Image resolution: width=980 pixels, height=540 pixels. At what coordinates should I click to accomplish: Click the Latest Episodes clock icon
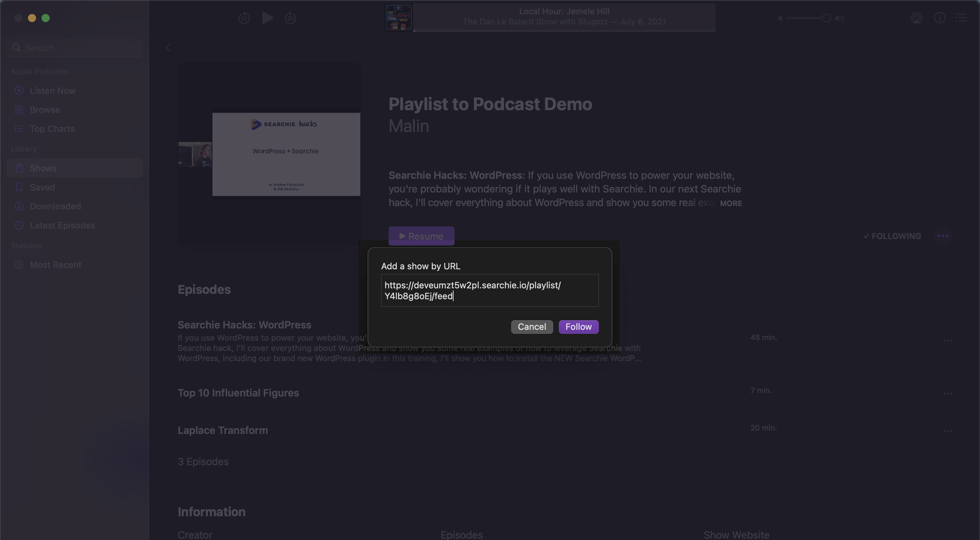tap(19, 225)
